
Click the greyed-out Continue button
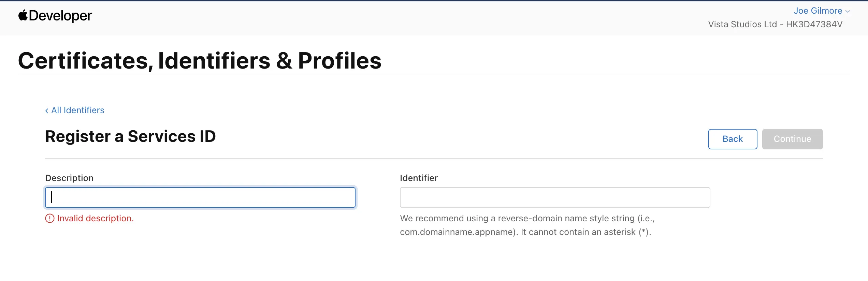792,139
